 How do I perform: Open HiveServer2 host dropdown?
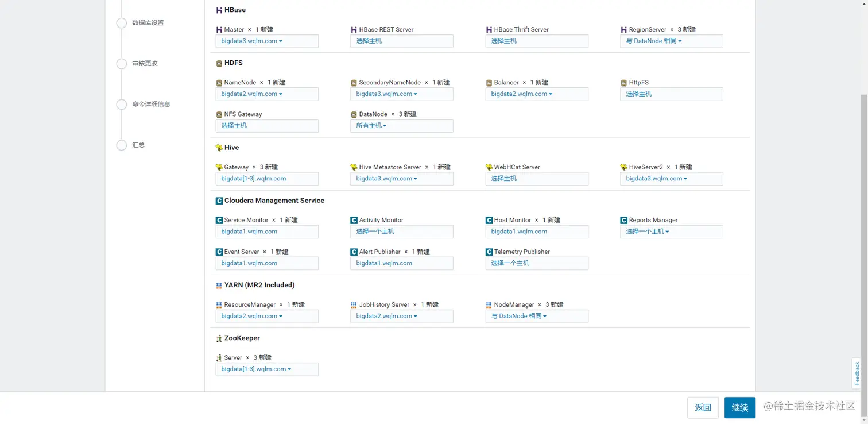(x=672, y=179)
